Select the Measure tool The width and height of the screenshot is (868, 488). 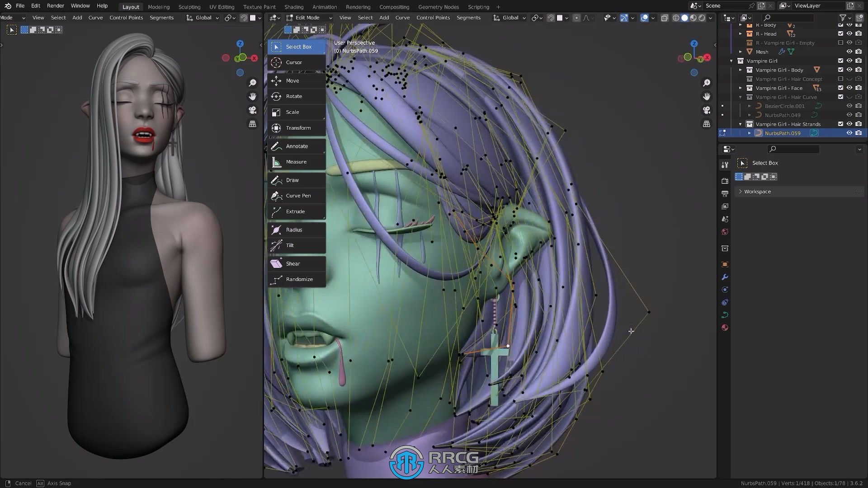(296, 161)
